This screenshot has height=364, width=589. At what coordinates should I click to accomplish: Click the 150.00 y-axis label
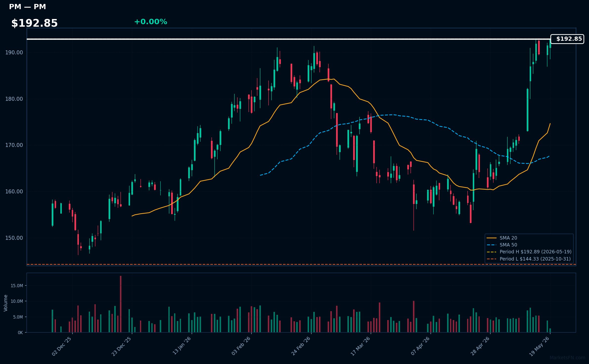click(14, 238)
